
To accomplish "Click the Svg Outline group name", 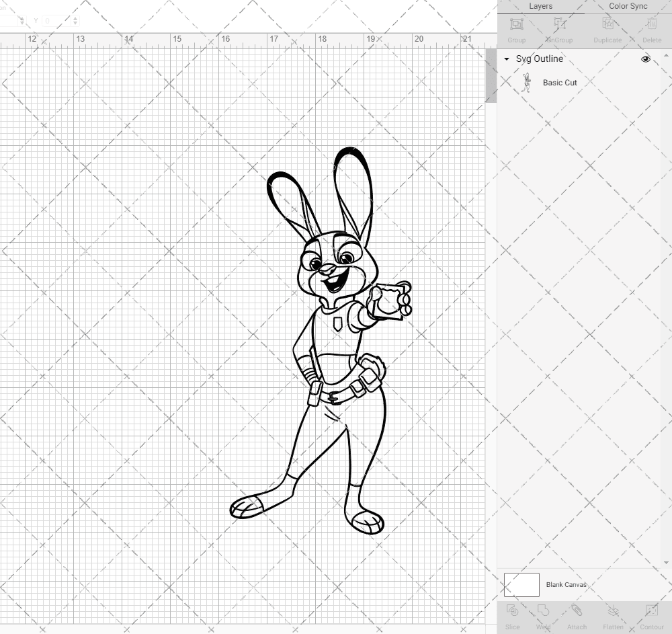I will pyautogui.click(x=539, y=59).
